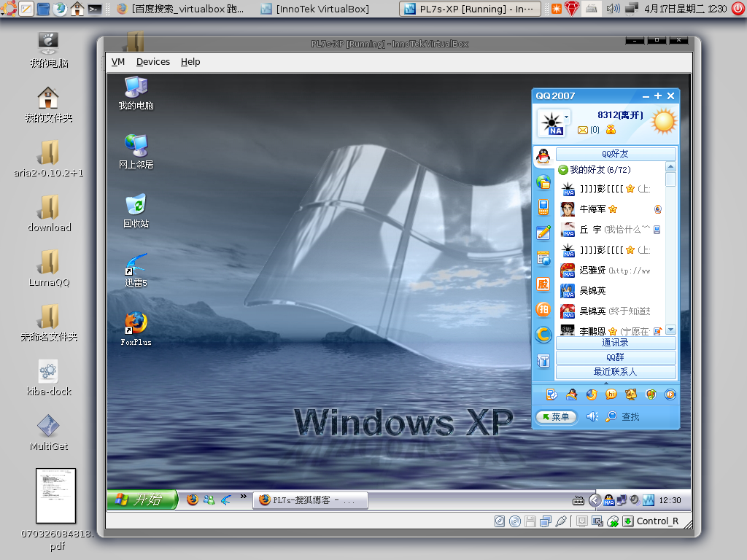Open 我的电脑 icon on XP desktop
The image size is (747, 560).
(x=136, y=93)
